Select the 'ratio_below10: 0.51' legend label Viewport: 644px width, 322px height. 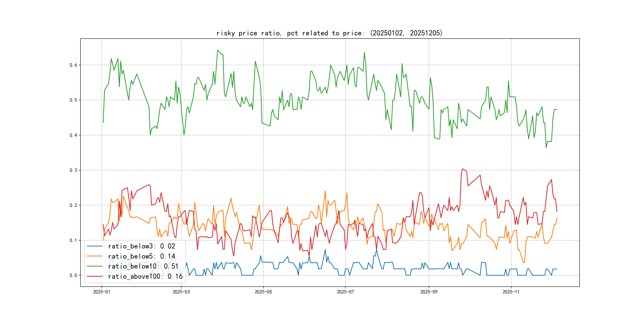(x=143, y=266)
